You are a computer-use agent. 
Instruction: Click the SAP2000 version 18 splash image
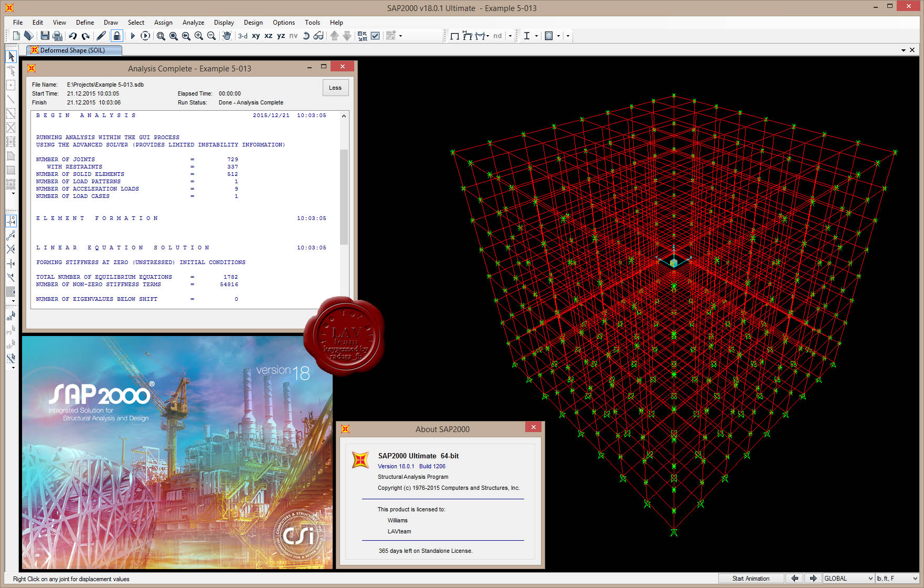point(177,453)
